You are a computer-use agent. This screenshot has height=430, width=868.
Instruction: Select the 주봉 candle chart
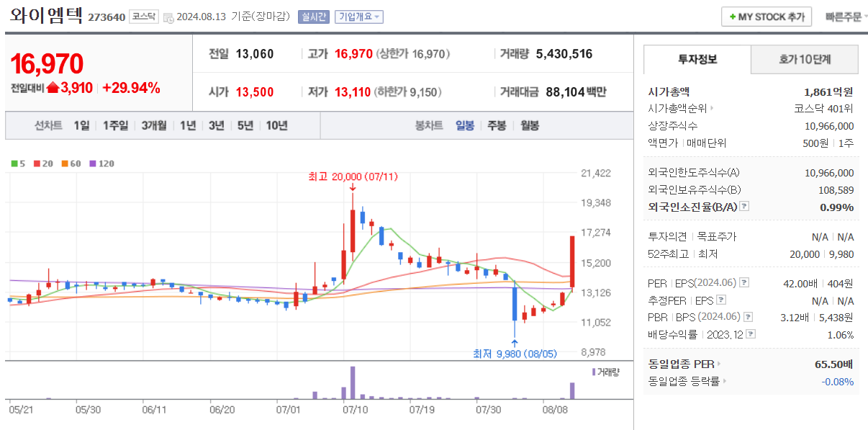point(497,125)
